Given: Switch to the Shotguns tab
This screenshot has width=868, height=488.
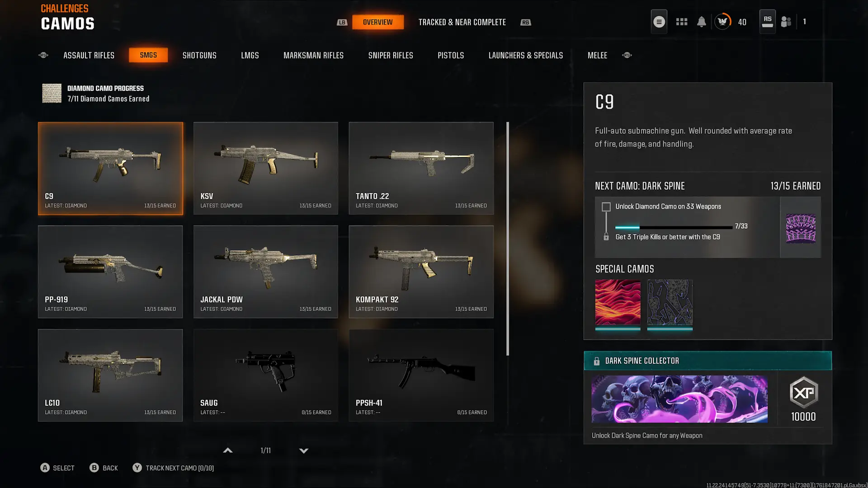Looking at the screenshot, I should 199,55.
